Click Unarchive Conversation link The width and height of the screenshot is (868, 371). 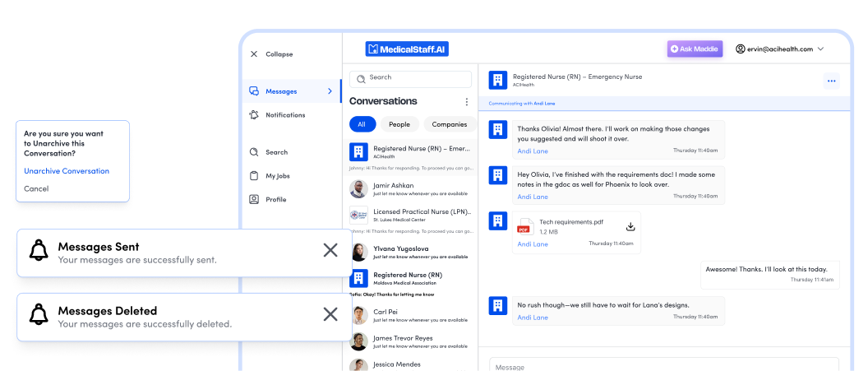pos(67,171)
